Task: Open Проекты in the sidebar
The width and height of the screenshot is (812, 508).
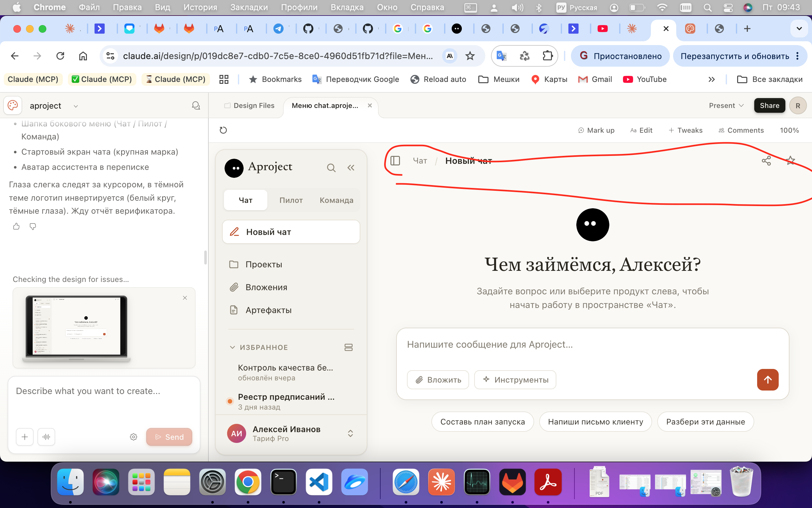Action: (291, 264)
